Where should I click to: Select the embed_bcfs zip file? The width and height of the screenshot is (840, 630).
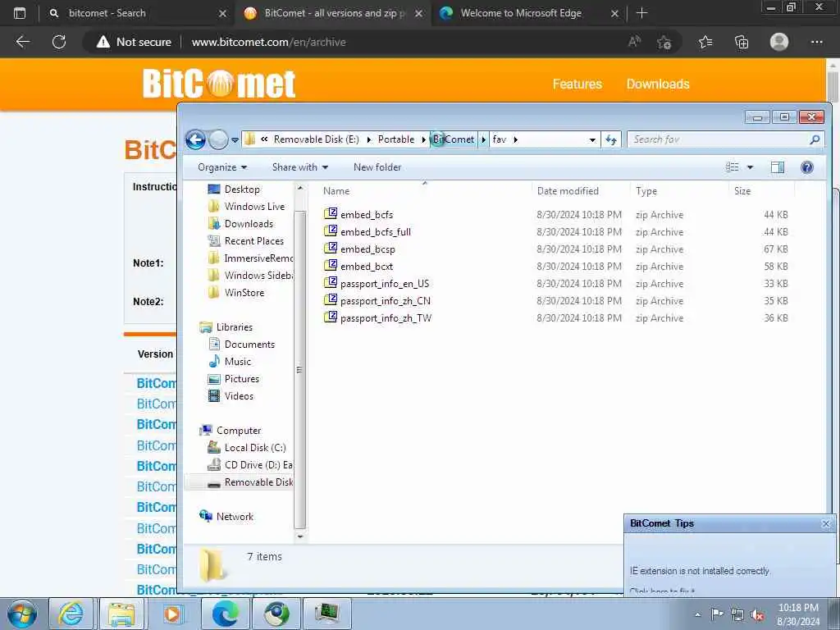(x=367, y=215)
